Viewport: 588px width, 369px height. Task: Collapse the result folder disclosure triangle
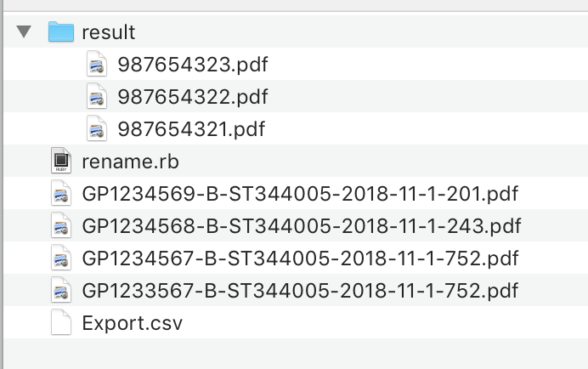[24, 32]
